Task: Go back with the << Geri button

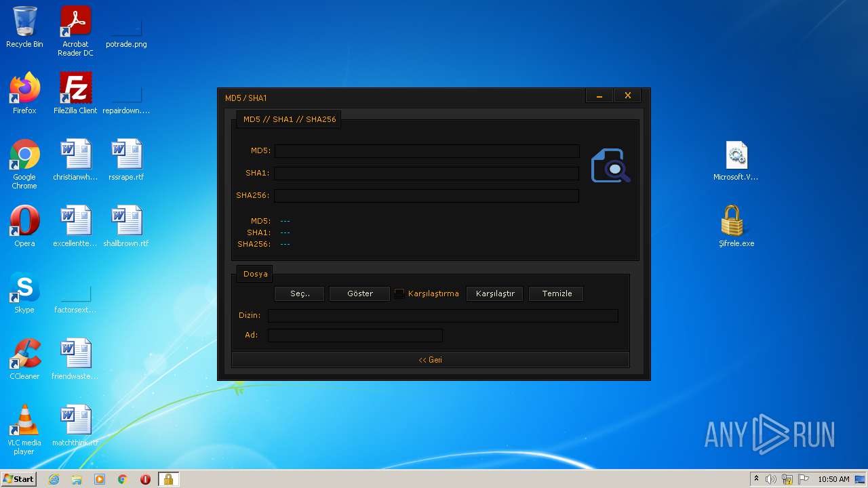Action: pyautogui.click(x=431, y=360)
